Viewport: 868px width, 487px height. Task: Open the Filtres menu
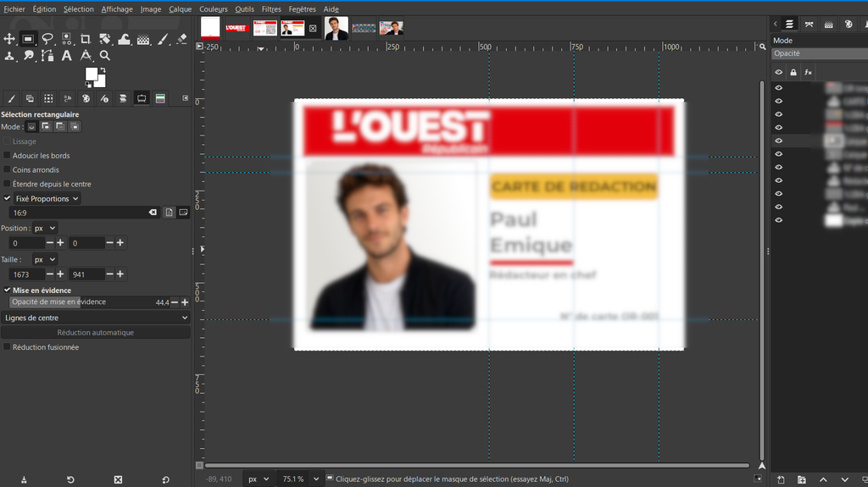click(x=271, y=8)
